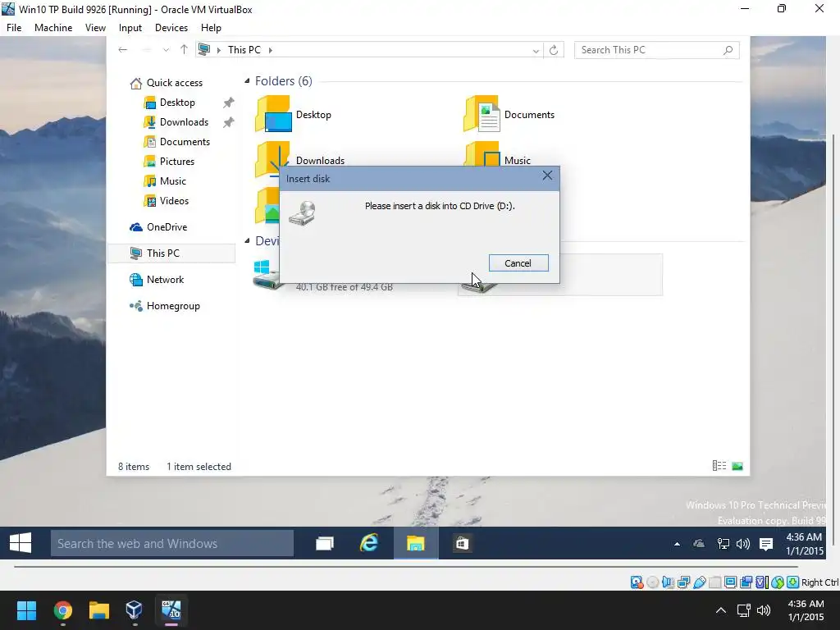Open the recent locations dropdown arrow

(x=166, y=50)
